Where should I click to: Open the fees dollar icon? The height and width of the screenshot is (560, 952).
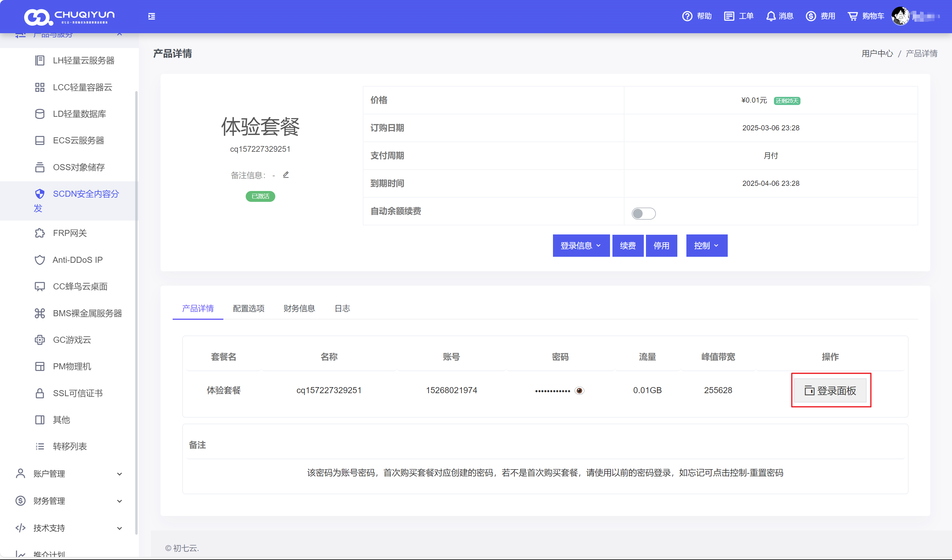coord(811,16)
